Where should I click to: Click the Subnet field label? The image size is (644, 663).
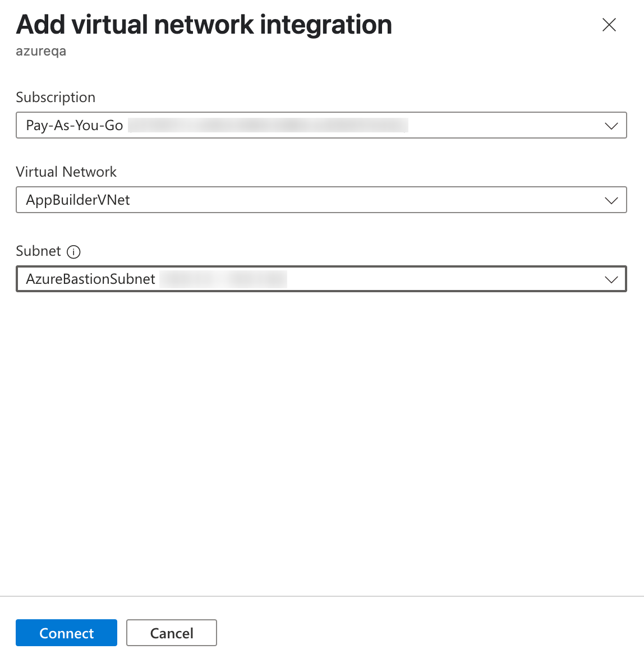38,251
